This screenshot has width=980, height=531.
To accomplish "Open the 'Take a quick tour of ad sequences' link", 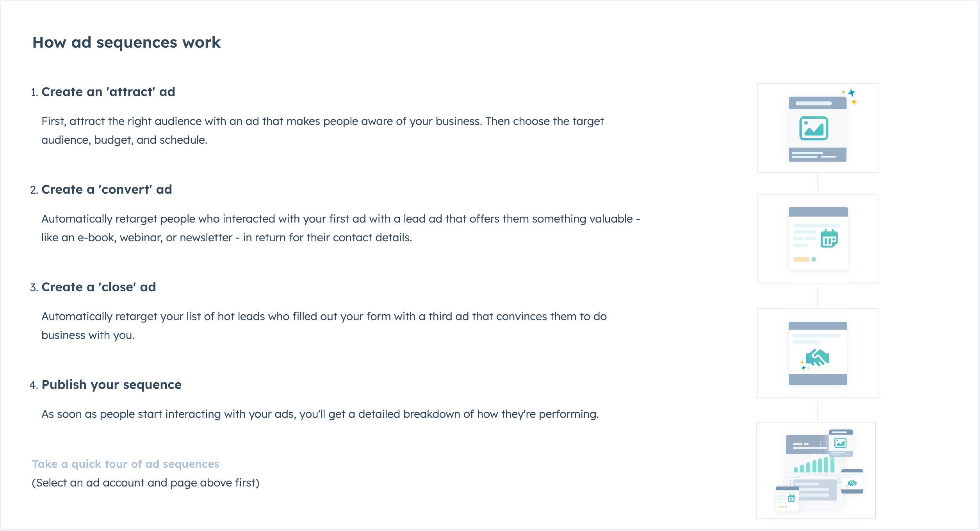I will click(126, 464).
